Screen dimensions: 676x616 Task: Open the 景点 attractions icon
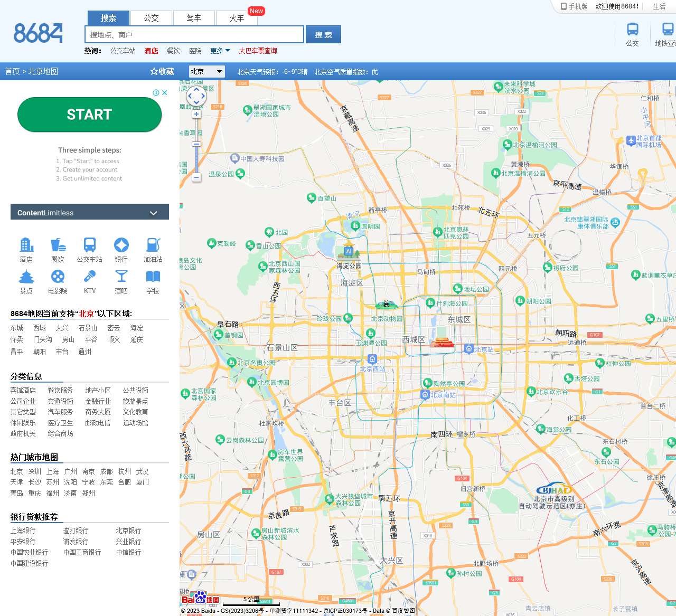[x=26, y=277]
